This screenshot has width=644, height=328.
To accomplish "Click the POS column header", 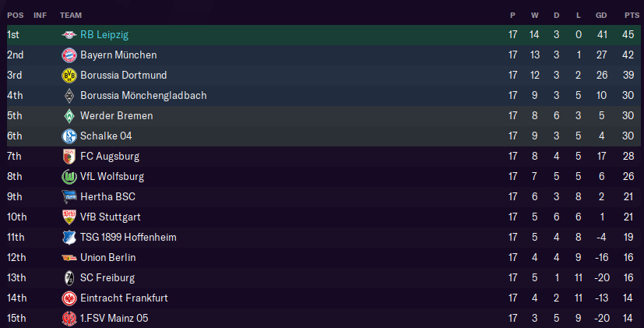I will point(15,16).
